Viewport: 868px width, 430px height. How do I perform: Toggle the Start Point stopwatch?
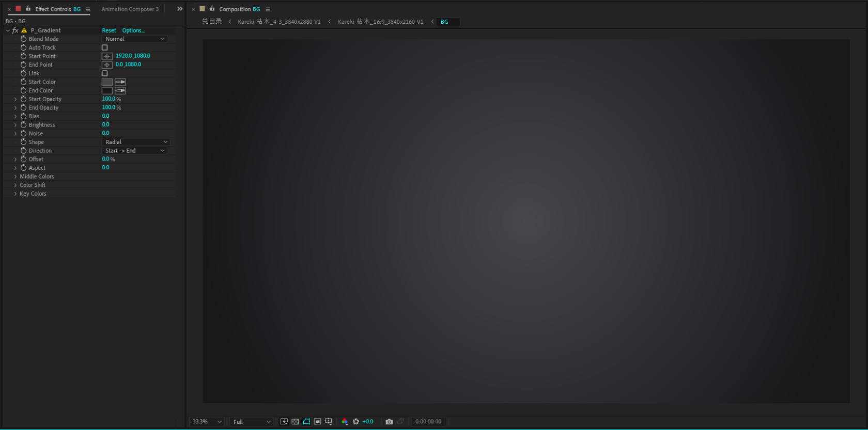23,56
